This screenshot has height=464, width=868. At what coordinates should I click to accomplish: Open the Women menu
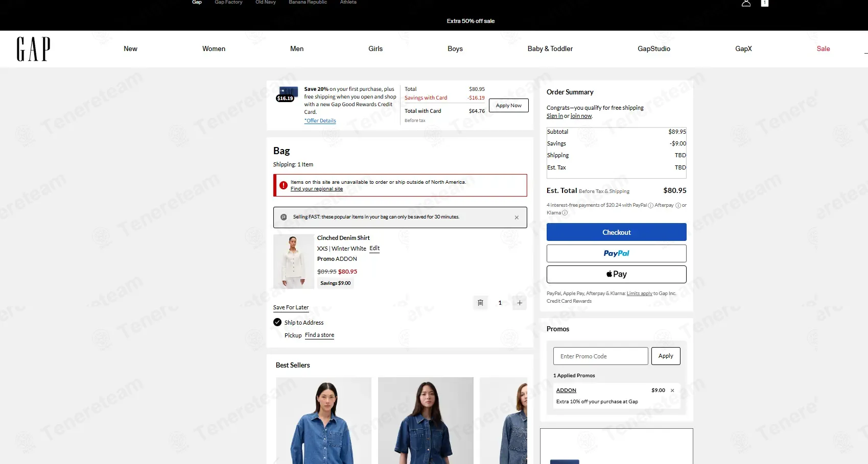(214, 49)
